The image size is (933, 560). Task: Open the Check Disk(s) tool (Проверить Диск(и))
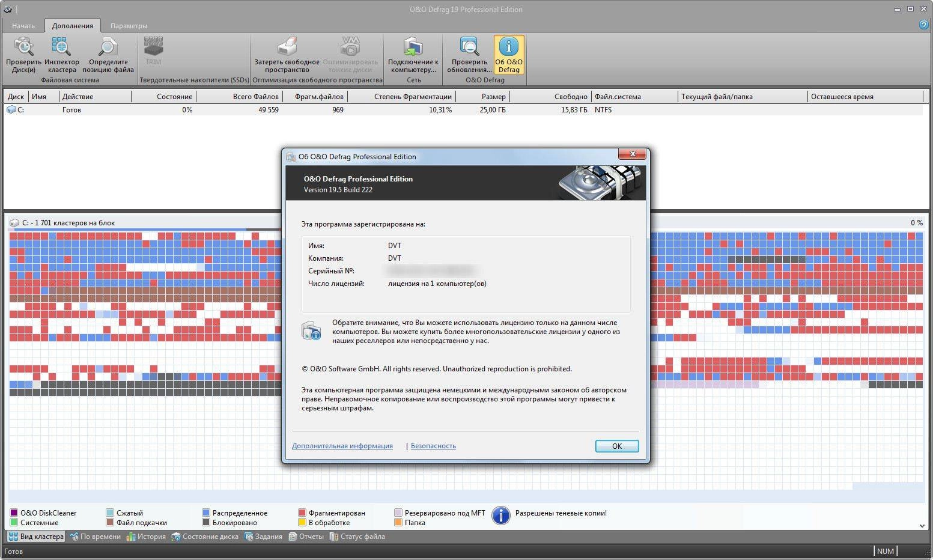(23, 55)
